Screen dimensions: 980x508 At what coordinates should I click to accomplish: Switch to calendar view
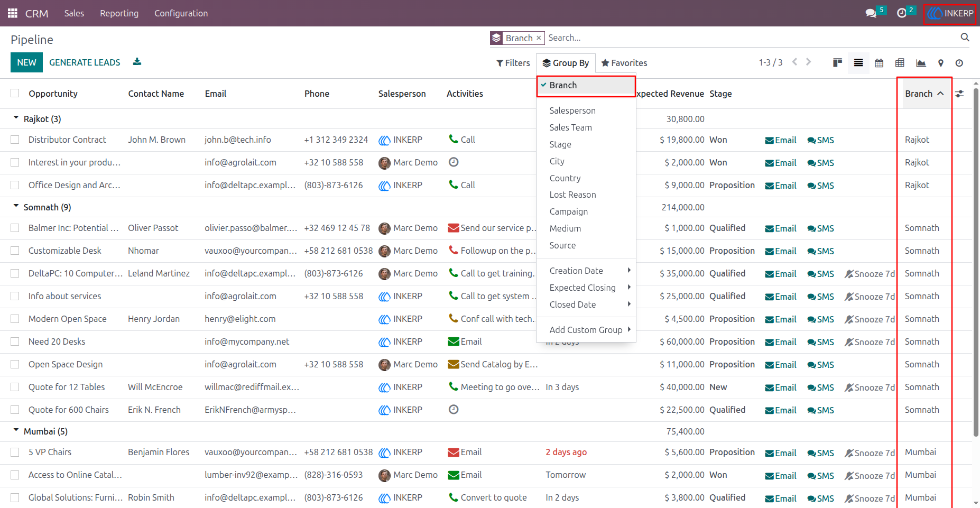879,63
